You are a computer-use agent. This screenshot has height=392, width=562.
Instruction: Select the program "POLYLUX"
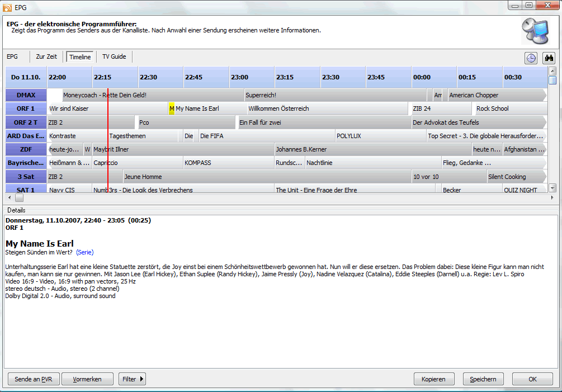point(380,136)
